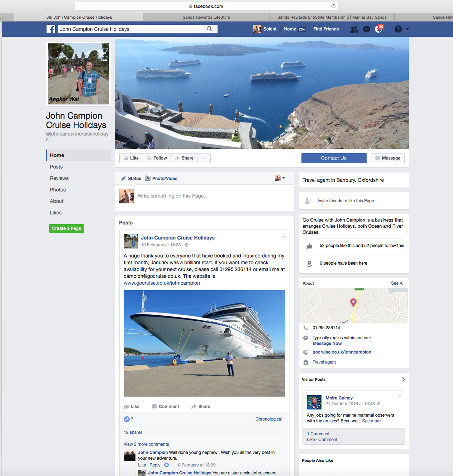Click the Contact Us button

334,158
